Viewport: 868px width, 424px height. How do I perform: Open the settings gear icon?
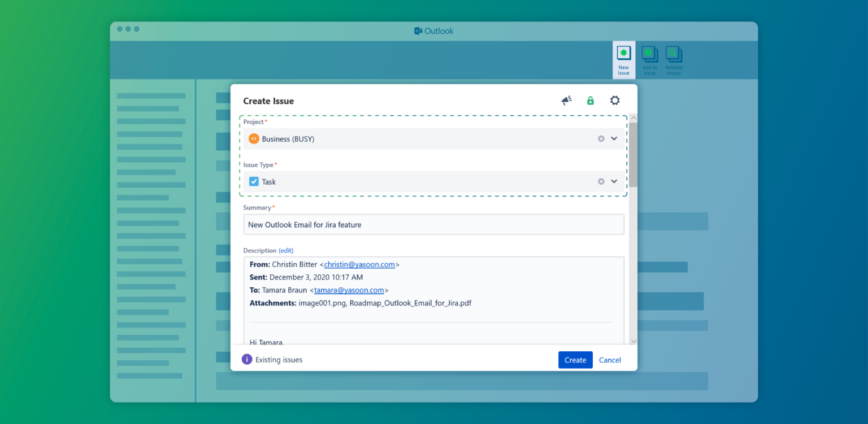click(614, 100)
